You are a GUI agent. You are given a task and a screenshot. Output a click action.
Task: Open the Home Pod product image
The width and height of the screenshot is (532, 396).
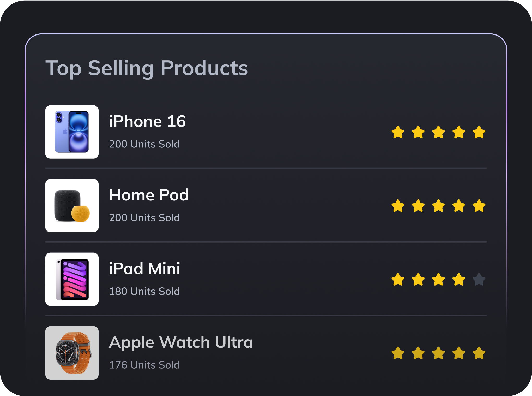[72, 206]
